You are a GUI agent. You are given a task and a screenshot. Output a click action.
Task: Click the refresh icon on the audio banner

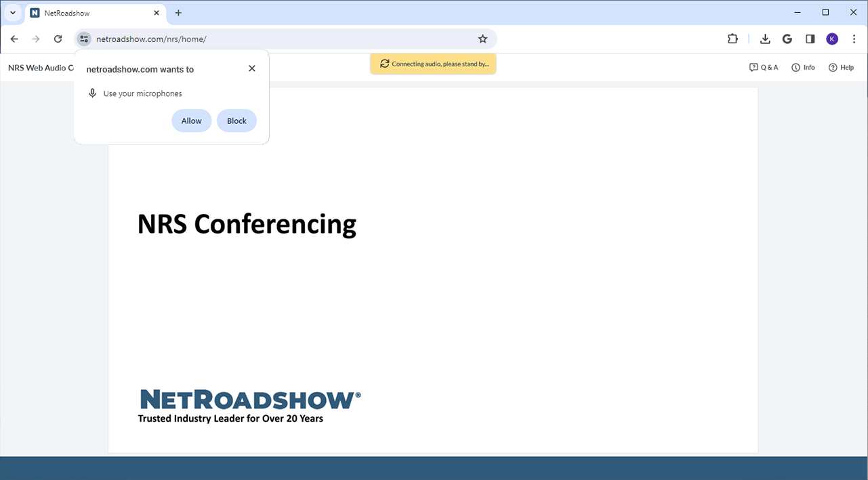[385, 63]
